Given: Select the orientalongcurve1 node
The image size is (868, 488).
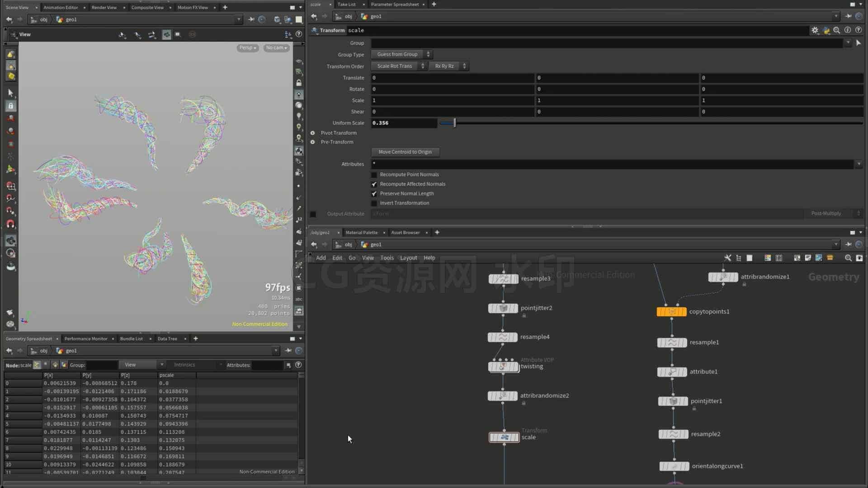Looking at the screenshot, I should 674,466.
